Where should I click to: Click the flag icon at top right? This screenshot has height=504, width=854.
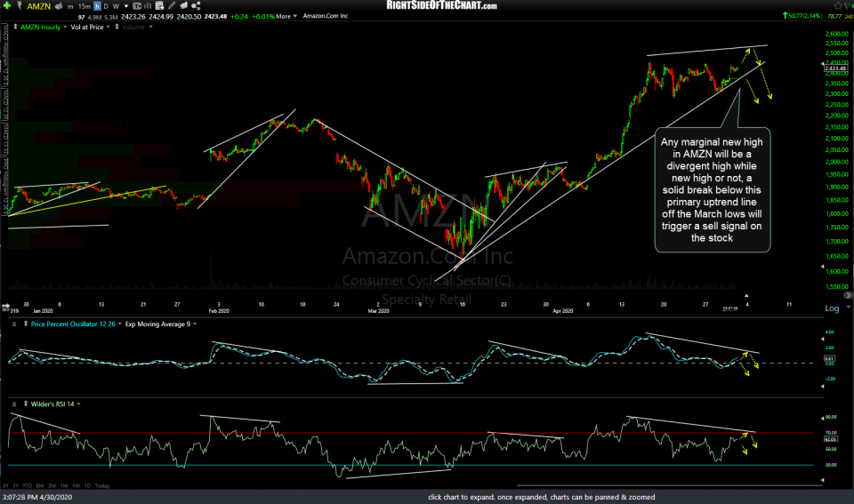coord(848,5)
